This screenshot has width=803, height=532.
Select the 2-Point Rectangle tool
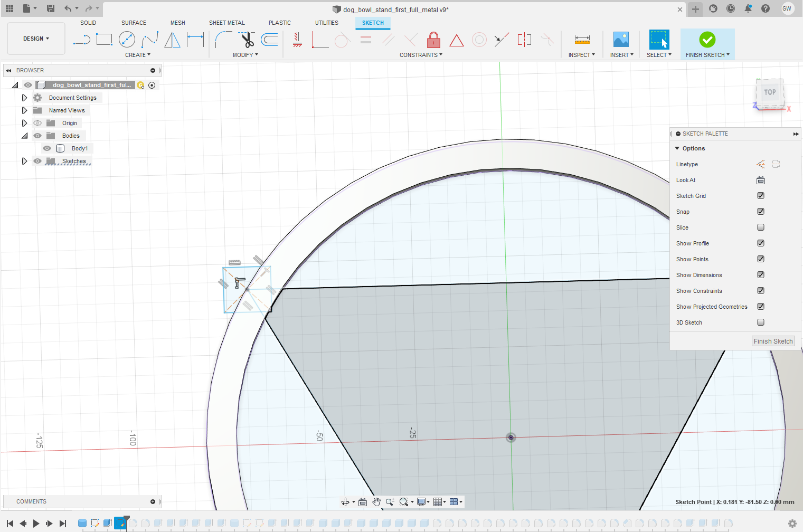click(x=104, y=40)
